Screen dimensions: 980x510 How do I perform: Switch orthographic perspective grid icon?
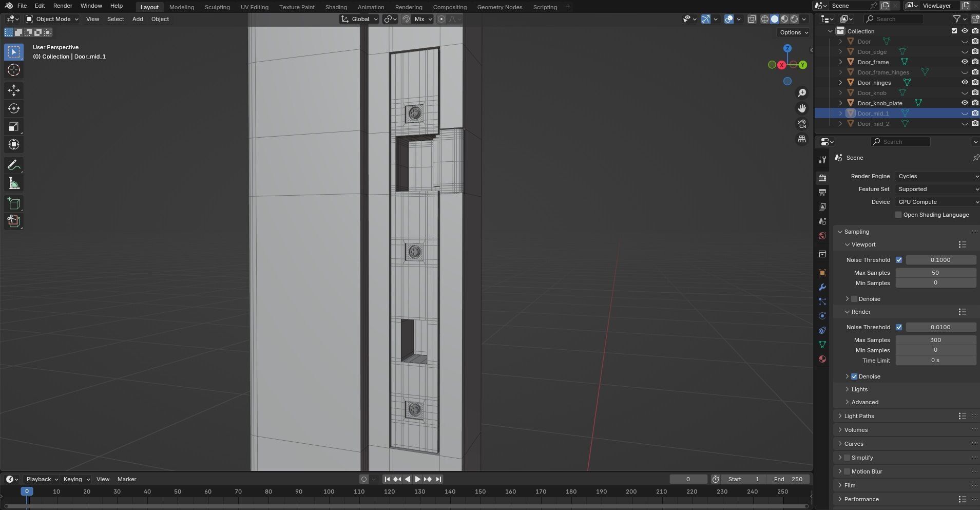pyautogui.click(x=801, y=139)
